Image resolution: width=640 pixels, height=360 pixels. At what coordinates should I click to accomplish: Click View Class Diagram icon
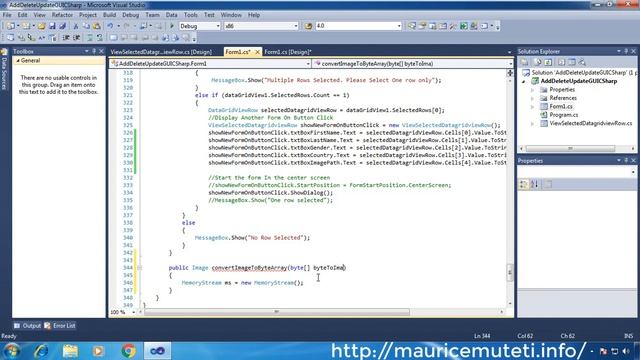click(582, 62)
